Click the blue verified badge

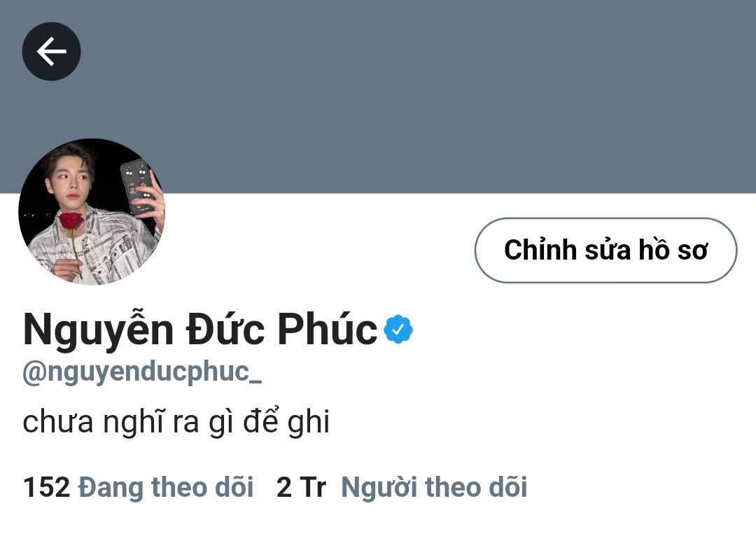(x=398, y=329)
